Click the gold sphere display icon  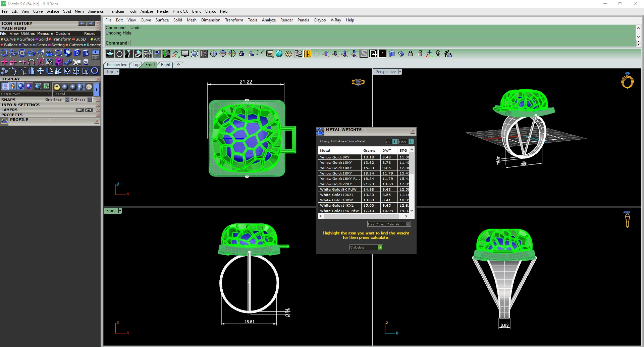[x=57, y=87]
